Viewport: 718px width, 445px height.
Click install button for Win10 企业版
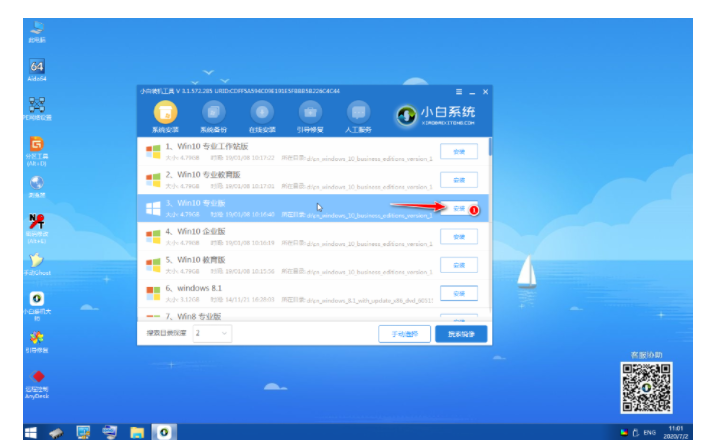pos(459,237)
